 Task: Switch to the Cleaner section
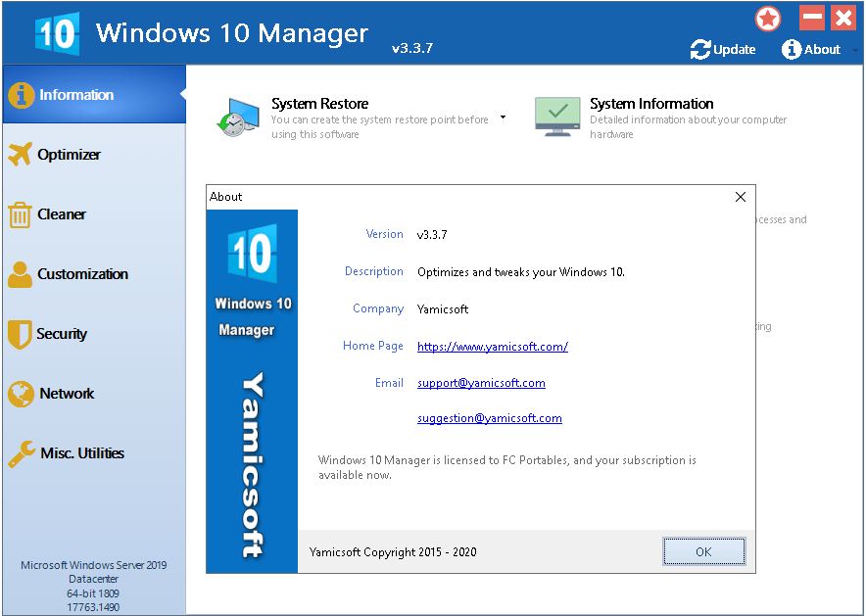tap(94, 214)
